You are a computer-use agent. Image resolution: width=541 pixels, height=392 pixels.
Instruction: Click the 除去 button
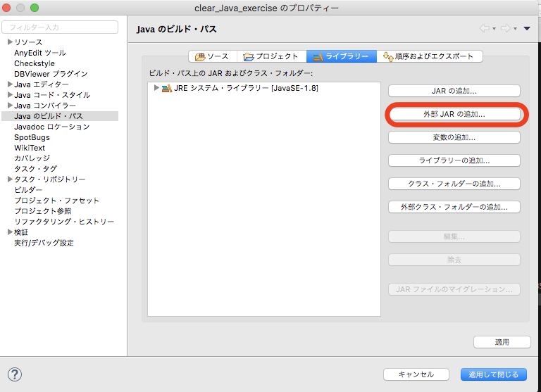454,260
